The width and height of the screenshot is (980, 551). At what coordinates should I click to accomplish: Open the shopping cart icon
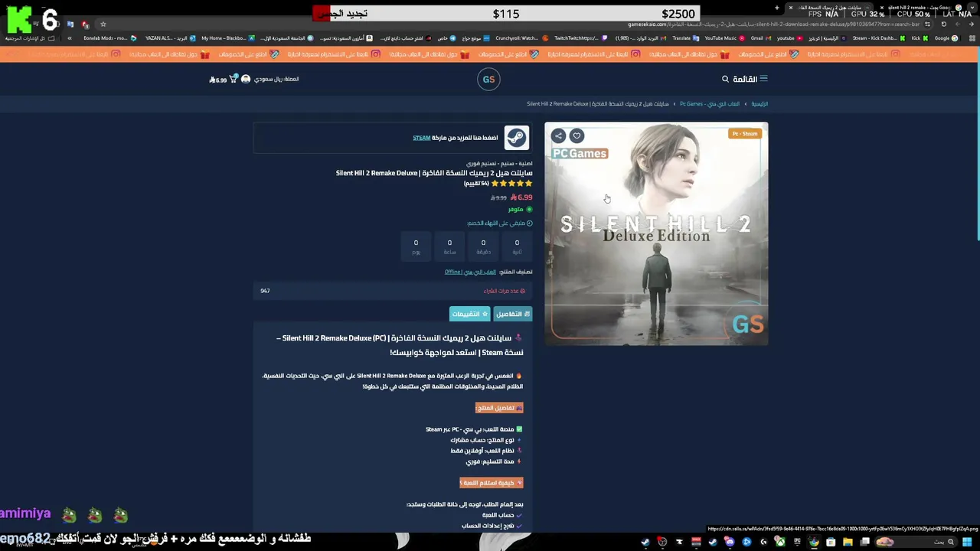click(233, 79)
